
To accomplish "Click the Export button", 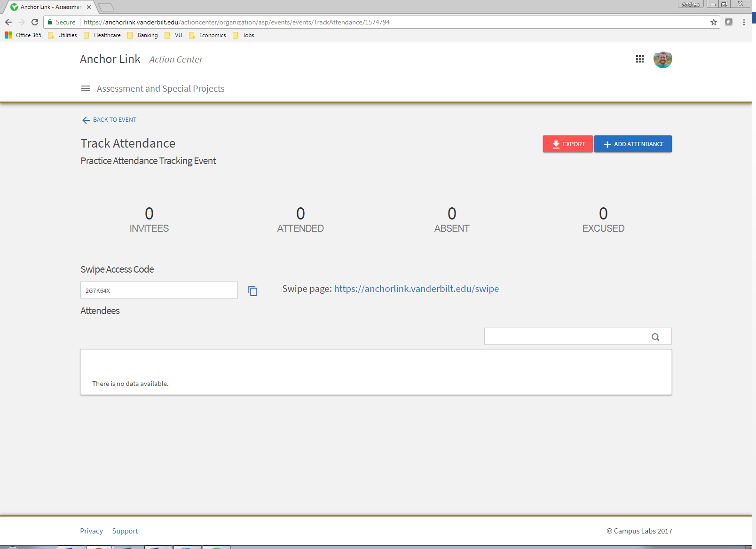I will click(x=567, y=144).
